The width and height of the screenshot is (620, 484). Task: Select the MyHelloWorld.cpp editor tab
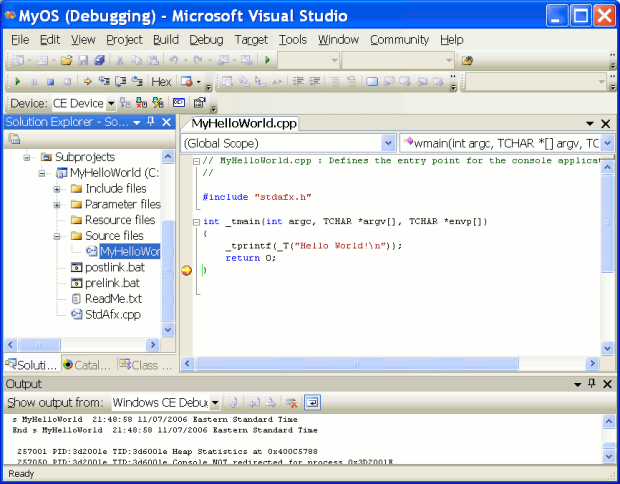pos(243,123)
